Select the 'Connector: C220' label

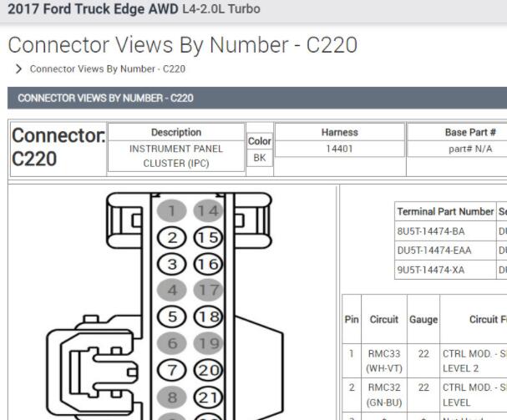[58, 147]
